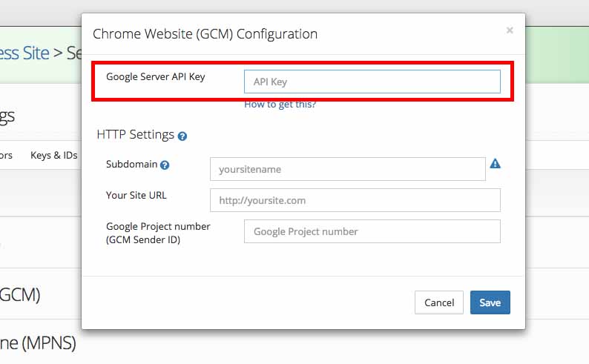Image resolution: width=589 pixels, height=364 pixels.
Task: Click the HTTP Settings section heading
Action: click(135, 135)
